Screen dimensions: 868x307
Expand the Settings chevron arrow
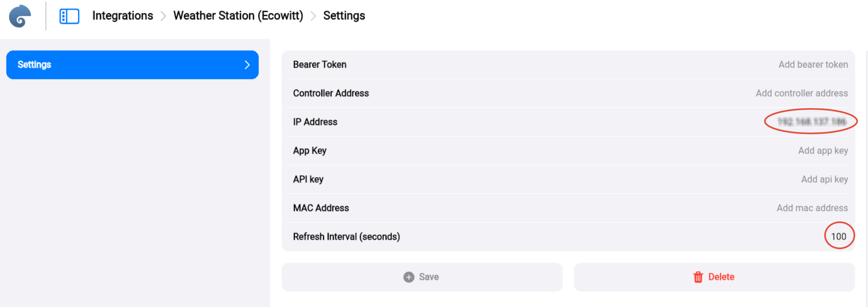[x=247, y=65]
